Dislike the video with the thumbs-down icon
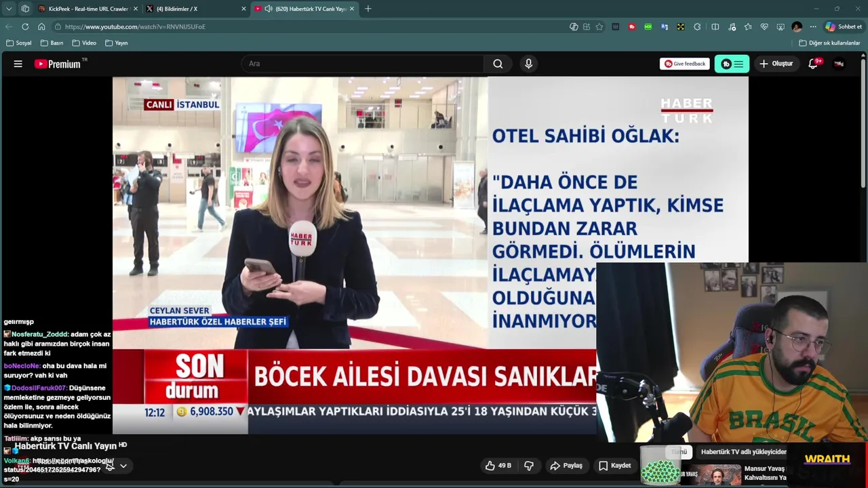The width and height of the screenshot is (868, 488). [529, 466]
